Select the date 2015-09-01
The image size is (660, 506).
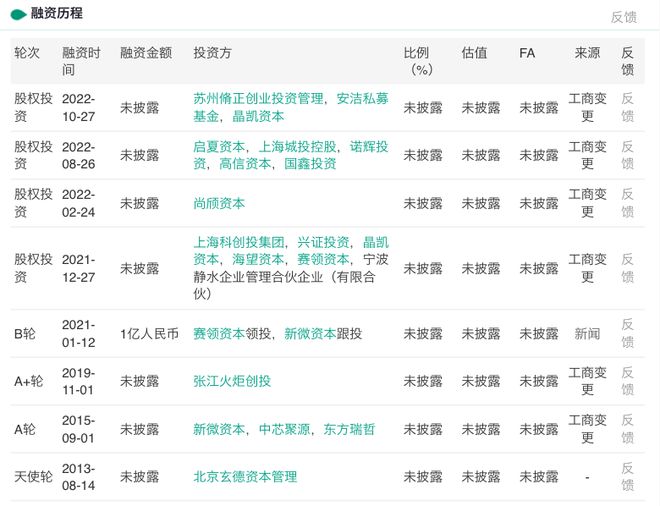click(x=79, y=429)
